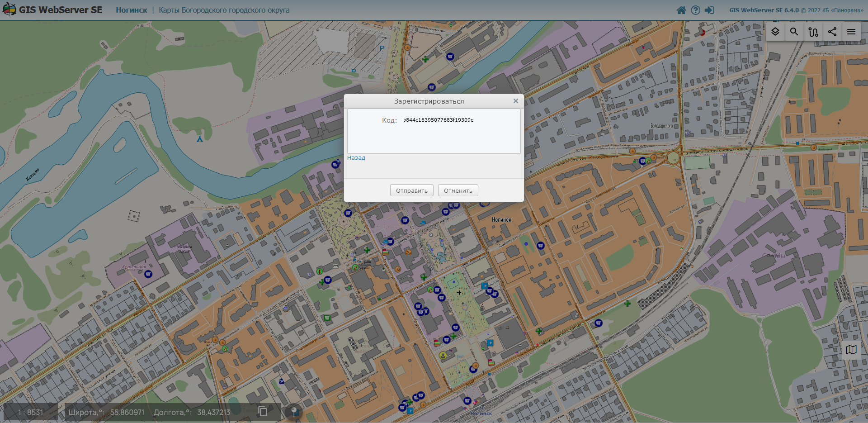Open the map overview icon at right
Viewport: 868px width, 423px height.
851,350
